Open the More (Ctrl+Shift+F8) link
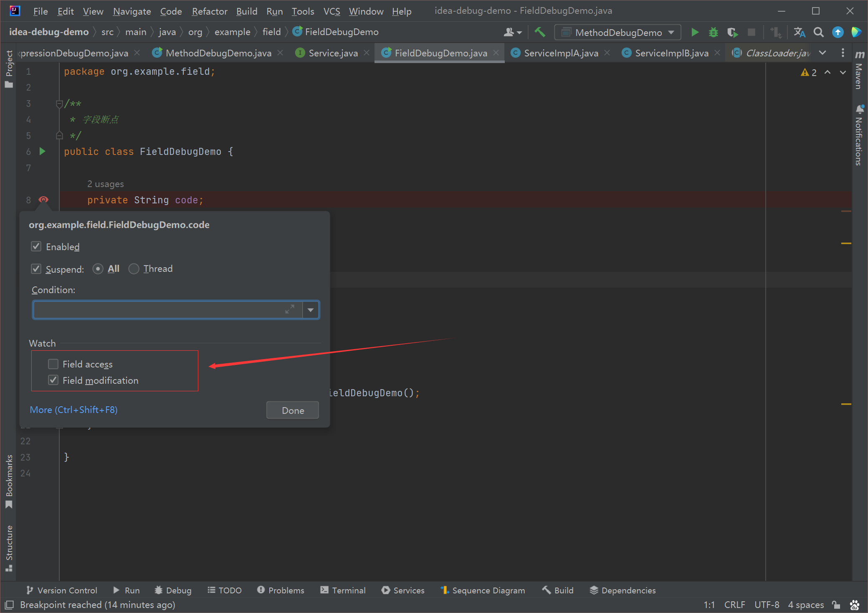Image resolution: width=868 pixels, height=613 pixels. [73, 410]
